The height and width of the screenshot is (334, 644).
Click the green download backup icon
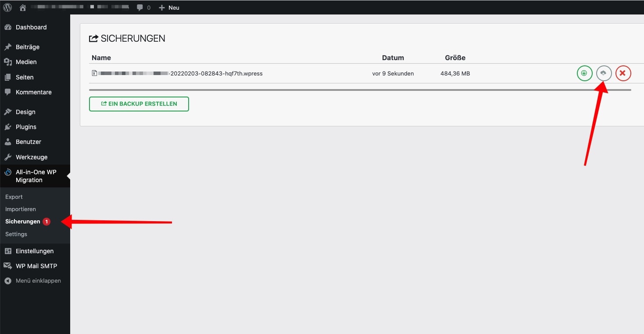(584, 73)
